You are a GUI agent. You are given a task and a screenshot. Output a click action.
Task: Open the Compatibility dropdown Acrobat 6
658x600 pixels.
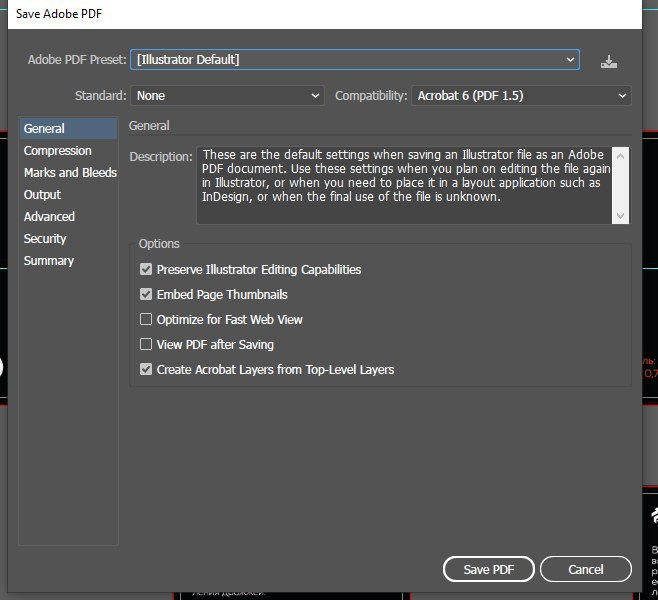(521, 96)
